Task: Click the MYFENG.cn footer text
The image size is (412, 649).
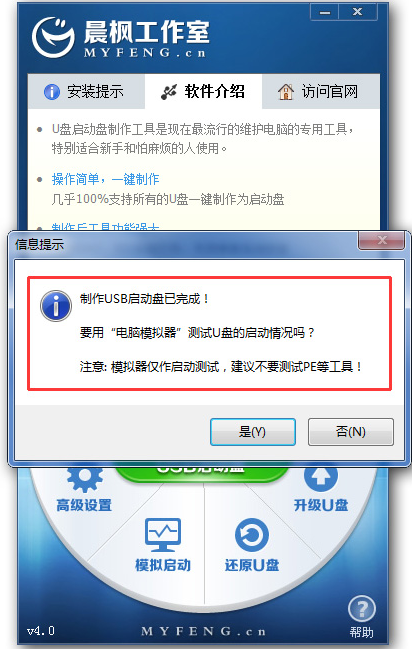Action: [203, 631]
